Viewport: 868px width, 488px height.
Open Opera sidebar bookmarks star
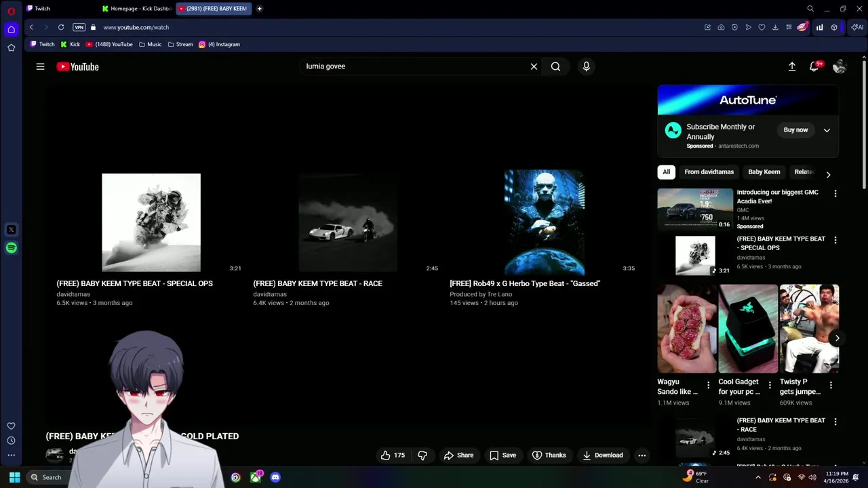click(x=11, y=47)
